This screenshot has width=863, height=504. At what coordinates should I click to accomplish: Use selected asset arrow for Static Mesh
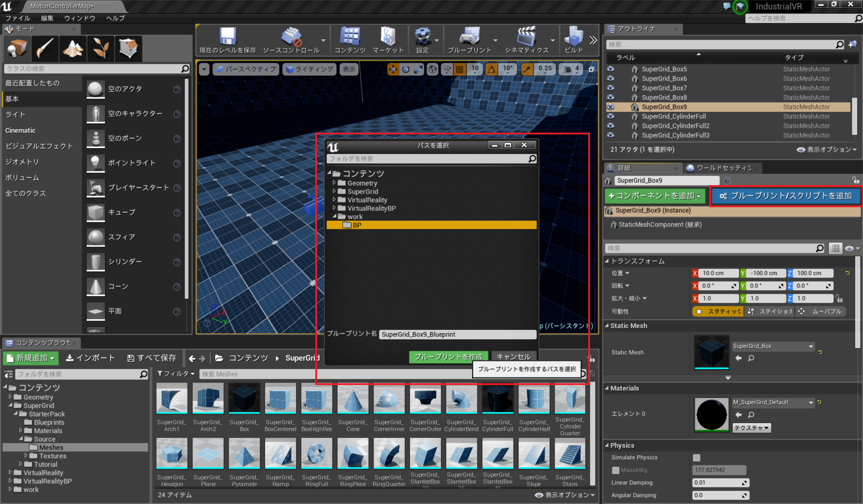pyautogui.click(x=738, y=358)
